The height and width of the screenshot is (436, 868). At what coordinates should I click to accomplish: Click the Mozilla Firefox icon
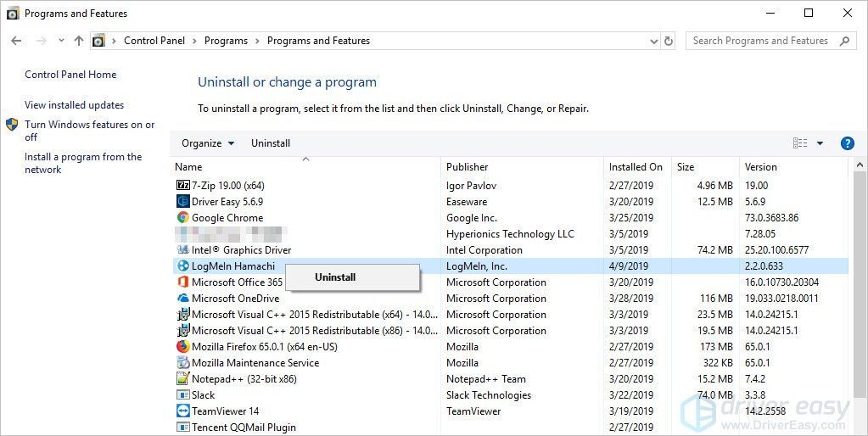click(182, 346)
